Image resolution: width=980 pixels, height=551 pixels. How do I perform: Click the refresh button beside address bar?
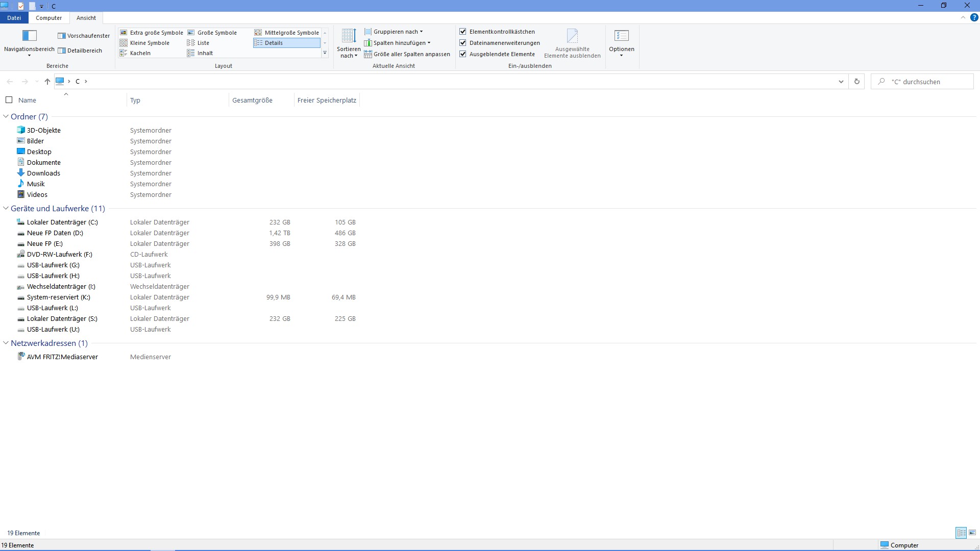pyautogui.click(x=857, y=82)
